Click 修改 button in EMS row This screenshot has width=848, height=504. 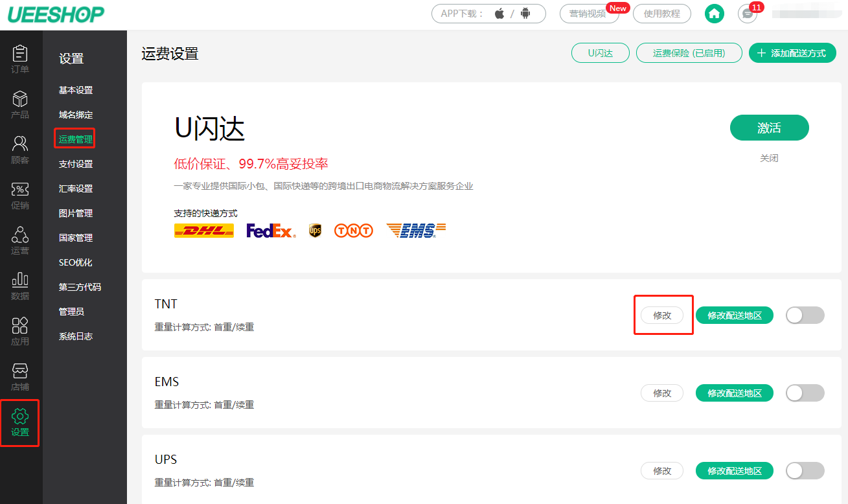[x=662, y=393]
